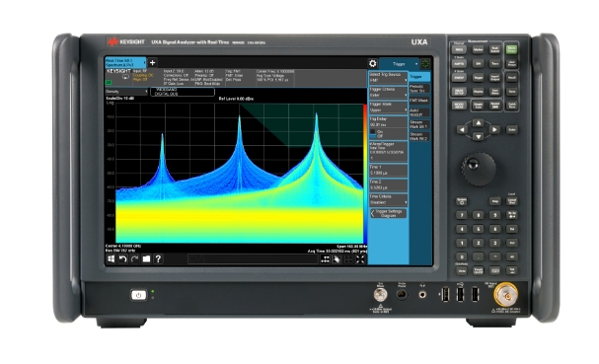
Task: Click the touch on/off hand icon
Action: 337,259
